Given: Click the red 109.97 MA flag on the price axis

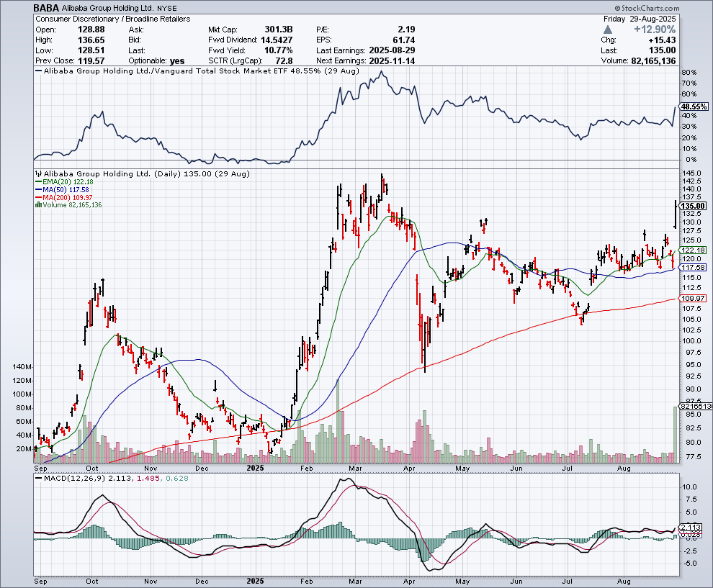Looking at the screenshot, I should tap(693, 298).
